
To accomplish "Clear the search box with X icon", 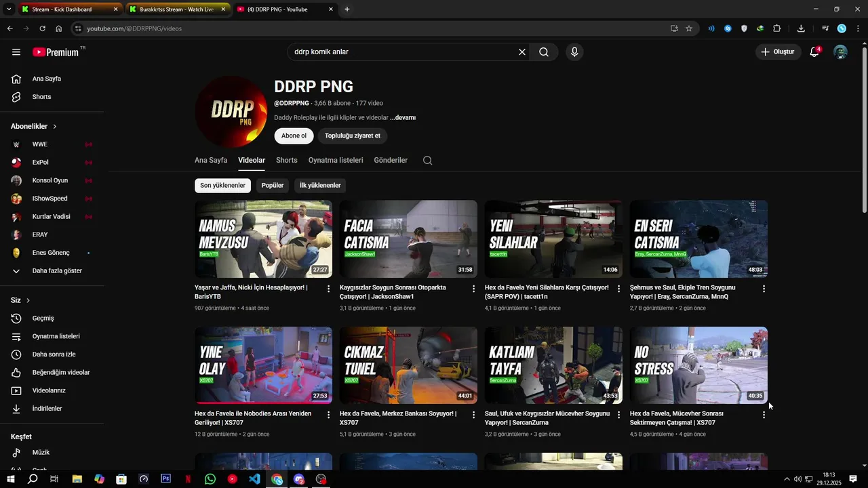I will click(522, 52).
